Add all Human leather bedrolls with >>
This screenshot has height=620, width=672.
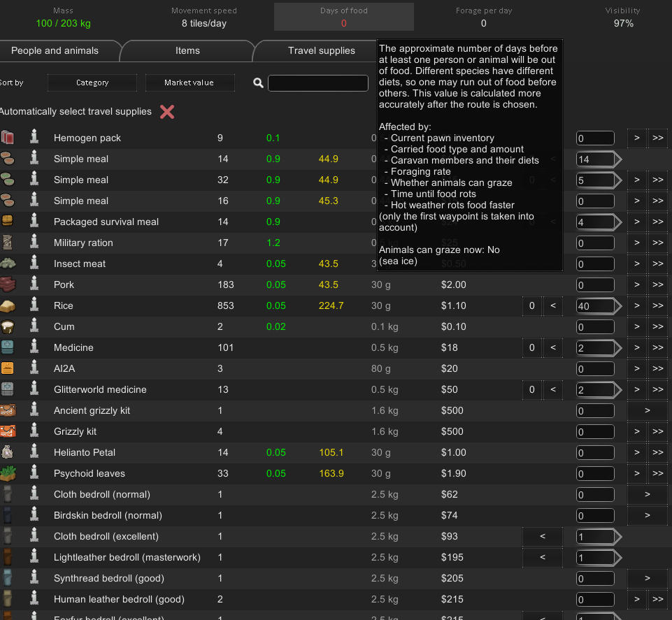point(658,600)
